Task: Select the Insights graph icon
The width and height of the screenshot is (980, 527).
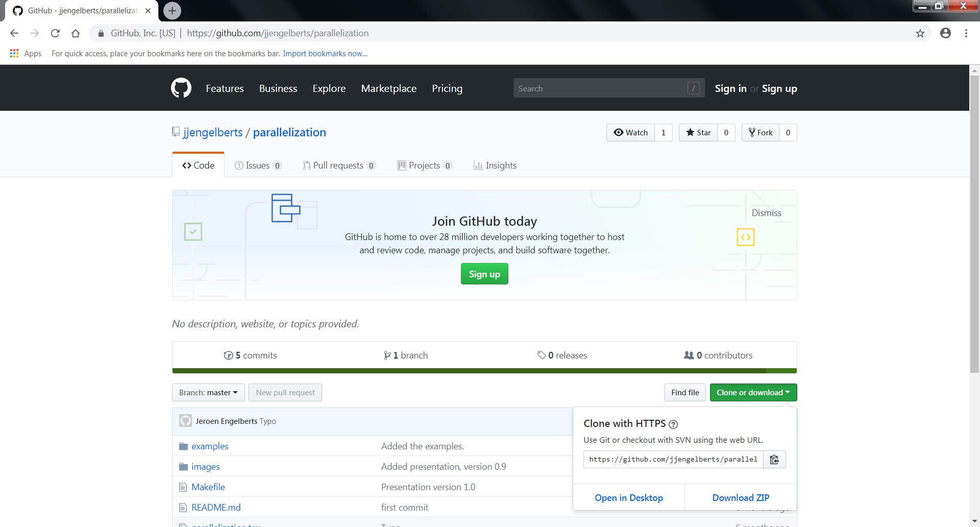Action: [478, 165]
